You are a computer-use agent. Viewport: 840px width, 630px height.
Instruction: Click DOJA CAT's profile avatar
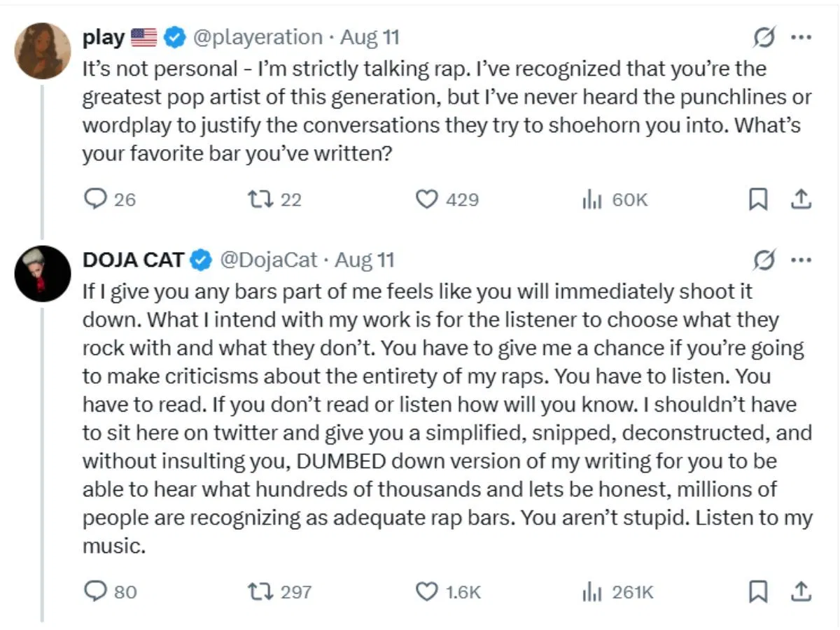click(x=43, y=274)
